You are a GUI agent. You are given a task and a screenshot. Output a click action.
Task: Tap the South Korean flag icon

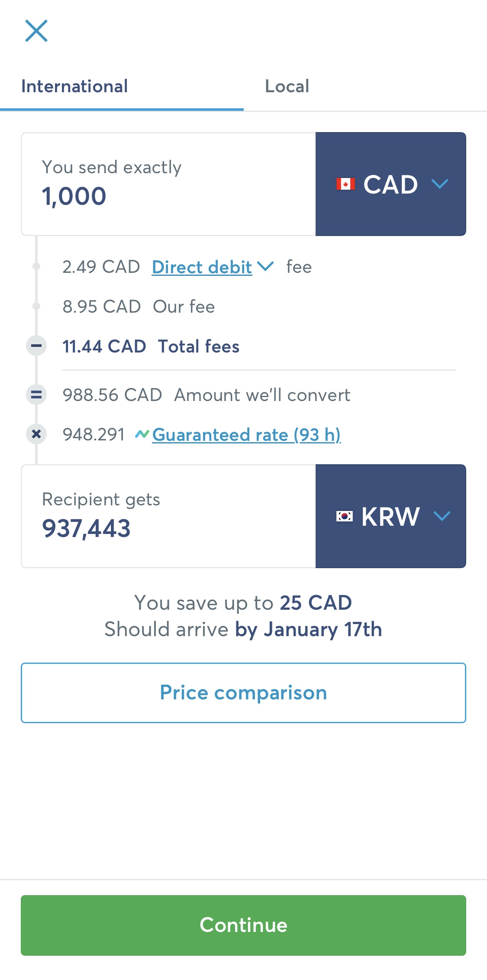(345, 516)
